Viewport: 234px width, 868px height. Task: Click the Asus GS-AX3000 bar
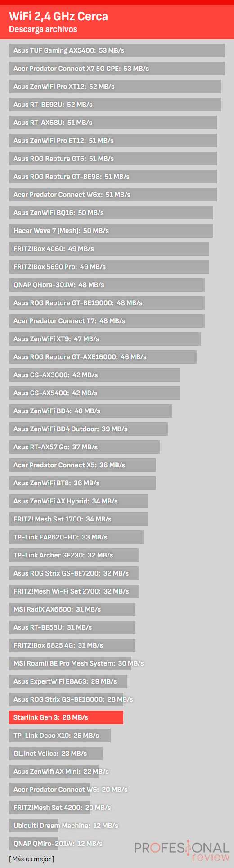click(94, 375)
